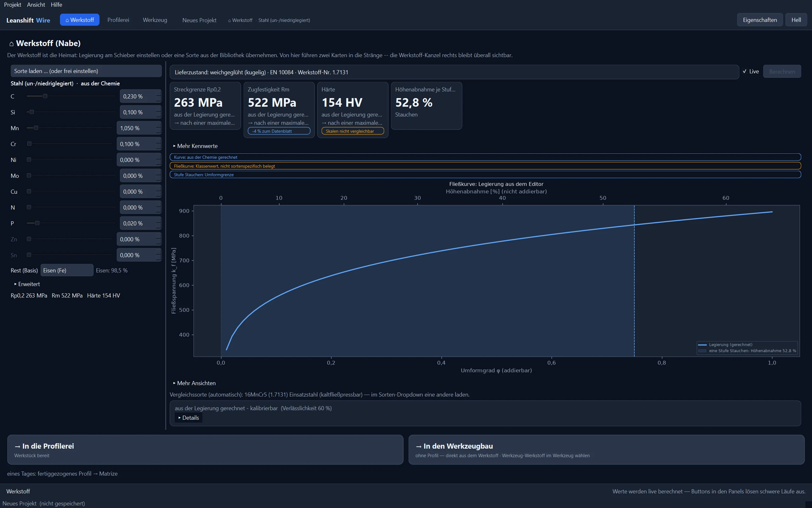Open the Sorte laden dropdown
The height and width of the screenshot is (508, 812).
coord(86,71)
